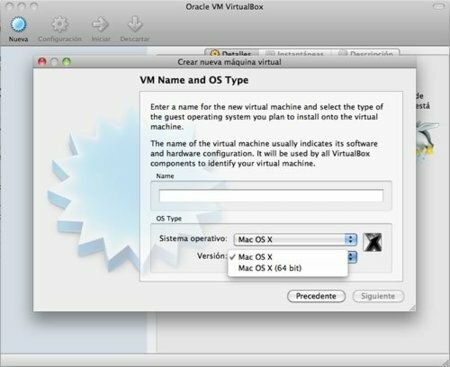Click the "OS Type" group label

(169, 219)
